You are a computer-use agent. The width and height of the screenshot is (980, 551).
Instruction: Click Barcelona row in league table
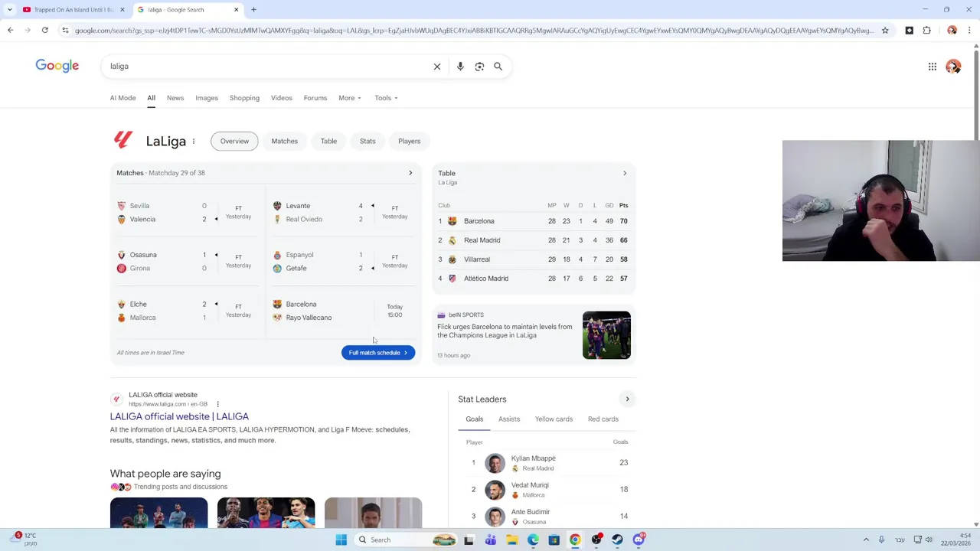click(534, 221)
